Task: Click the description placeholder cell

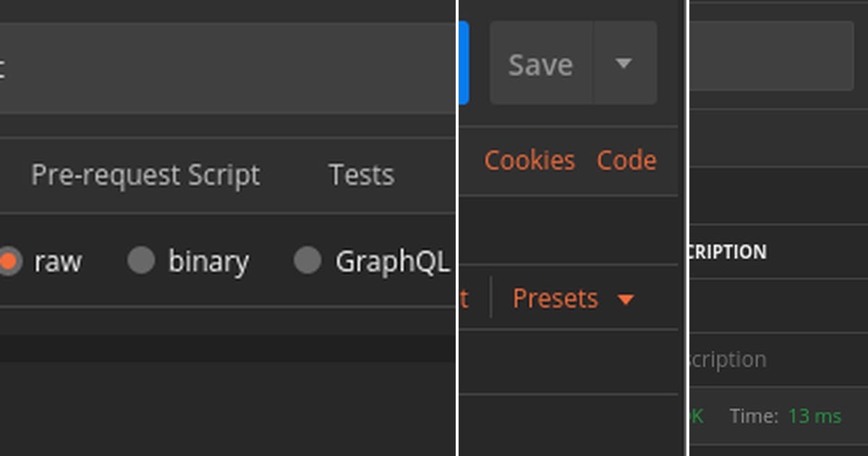Action: [x=727, y=359]
